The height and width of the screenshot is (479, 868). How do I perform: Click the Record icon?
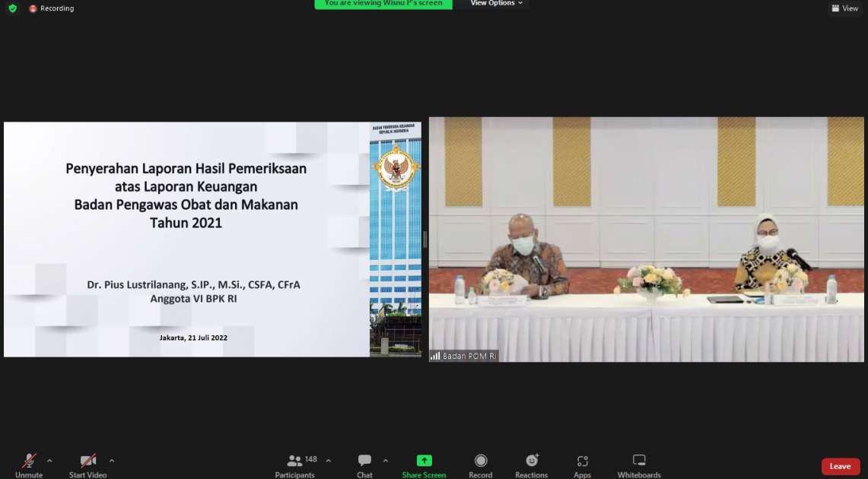pos(481,461)
